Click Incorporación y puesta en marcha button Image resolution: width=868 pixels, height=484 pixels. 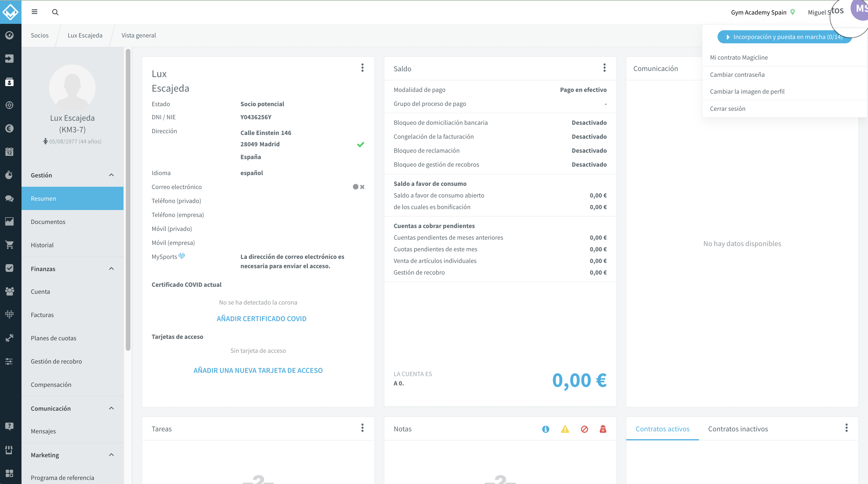click(x=784, y=37)
